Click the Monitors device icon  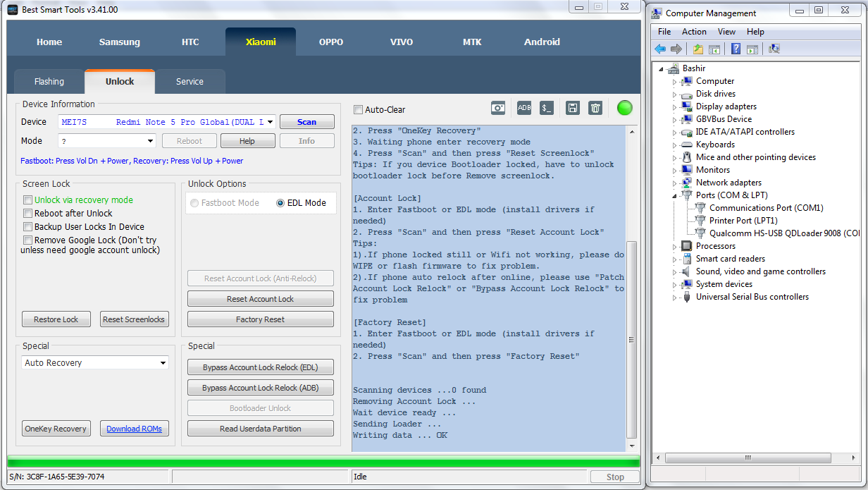(x=687, y=170)
